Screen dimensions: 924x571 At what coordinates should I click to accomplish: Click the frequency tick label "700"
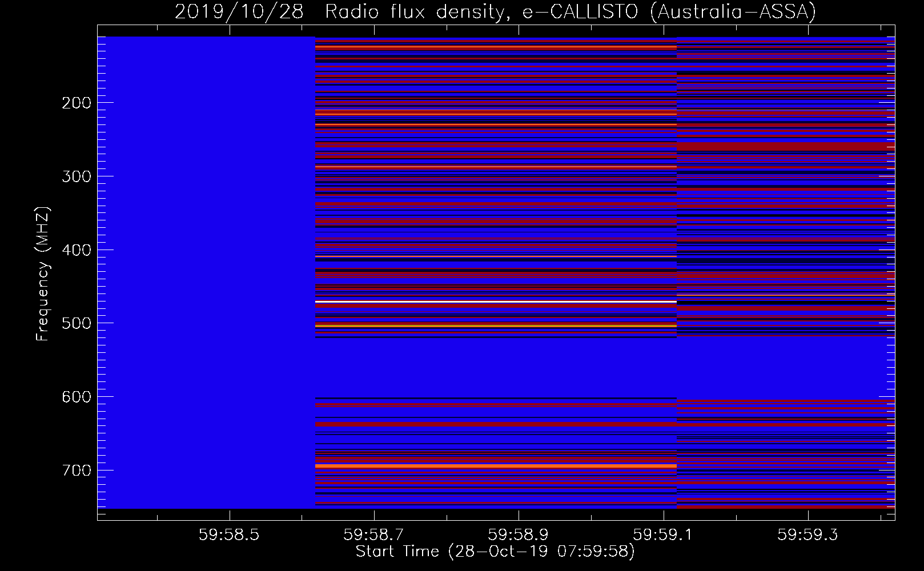(76, 471)
